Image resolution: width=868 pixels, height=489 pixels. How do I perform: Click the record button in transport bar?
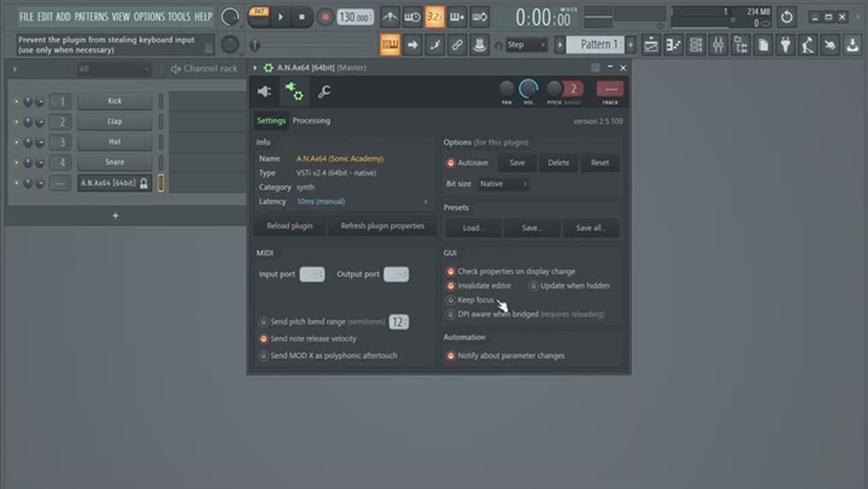click(x=325, y=18)
